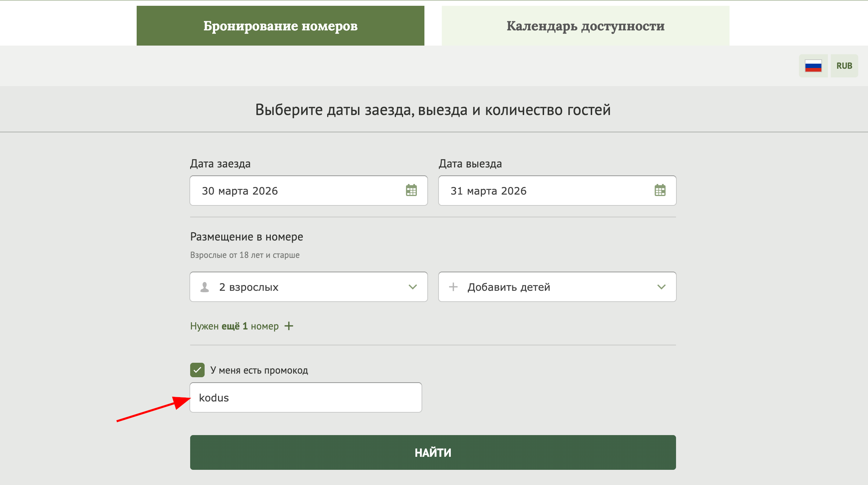Open the Добавить детей dropdown

pyautogui.click(x=661, y=287)
